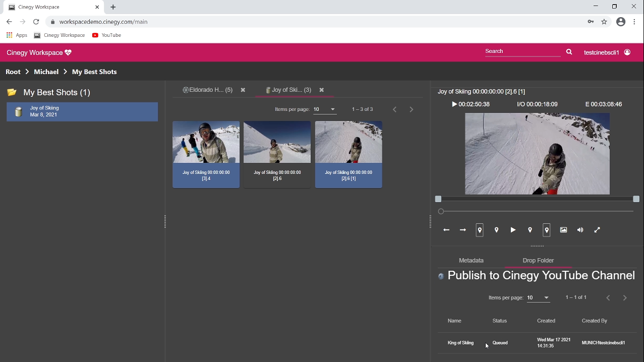Open the Drop Folder tab
644x362 pixels.
[x=538, y=261]
